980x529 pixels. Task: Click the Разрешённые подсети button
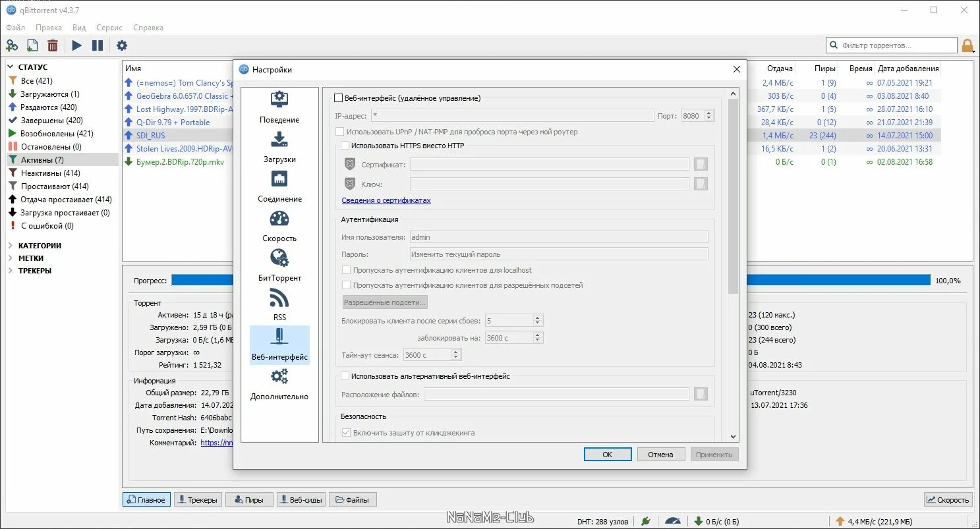pos(386,302)
